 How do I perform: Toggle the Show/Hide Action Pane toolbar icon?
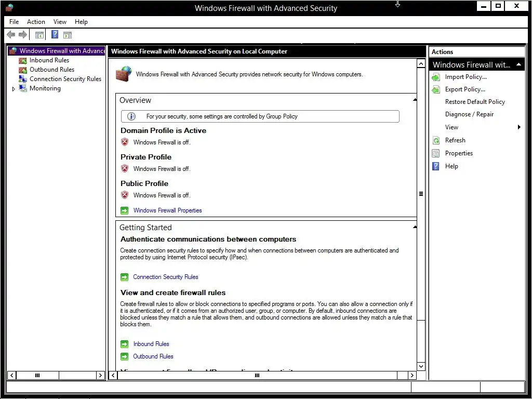68,35
